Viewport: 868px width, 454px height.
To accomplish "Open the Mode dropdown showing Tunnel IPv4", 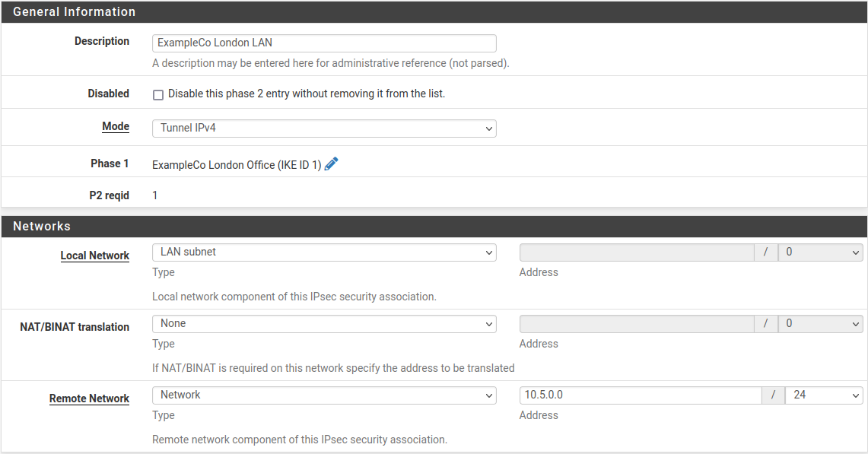I will [x=324, y=129].
